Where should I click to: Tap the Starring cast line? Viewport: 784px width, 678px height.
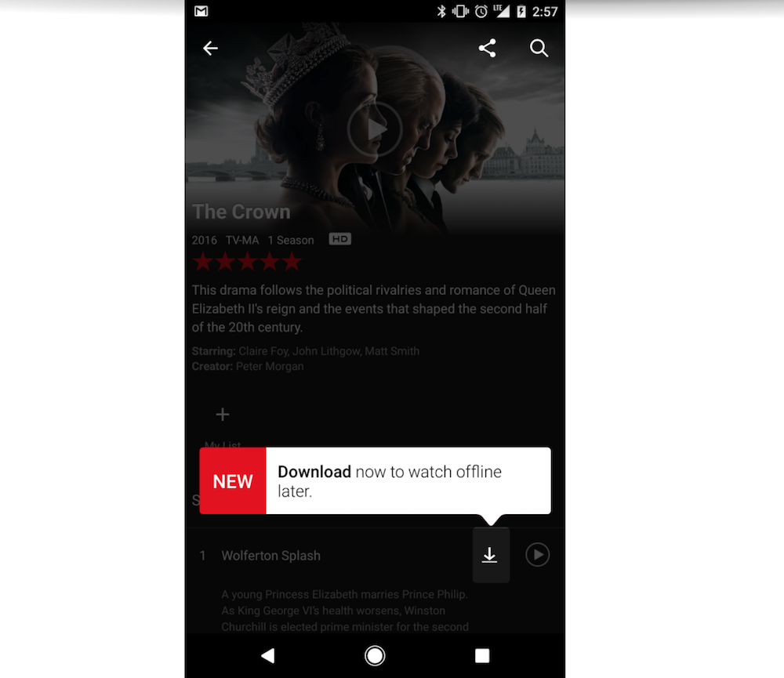pyautogui.click(x=306, y=351)
